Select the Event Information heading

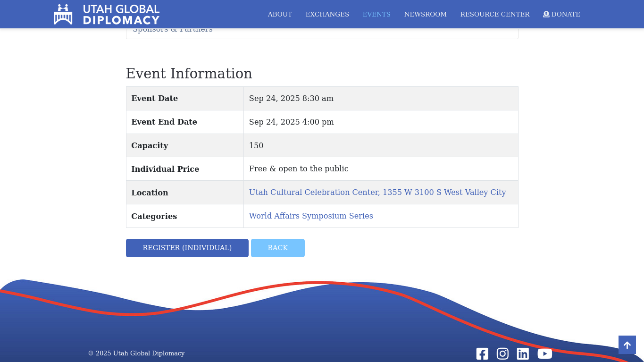click(189, 74)
